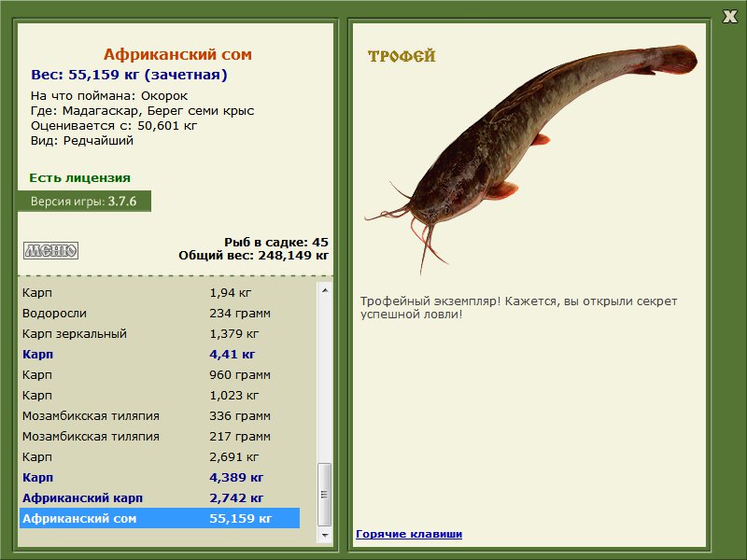The image size is (747, 560).
Task: Select the Водоросли 234 грамм row
Action: (160, 314)
